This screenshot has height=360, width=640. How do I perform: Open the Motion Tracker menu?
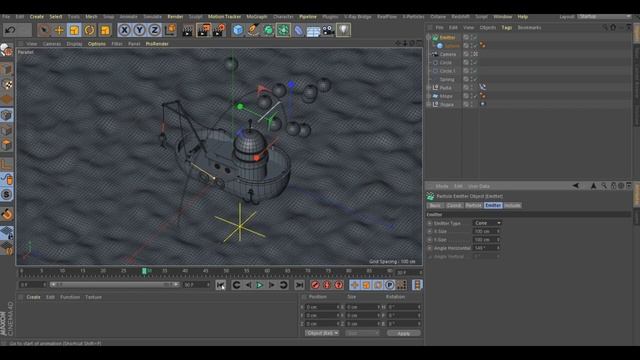coord(224,17)
